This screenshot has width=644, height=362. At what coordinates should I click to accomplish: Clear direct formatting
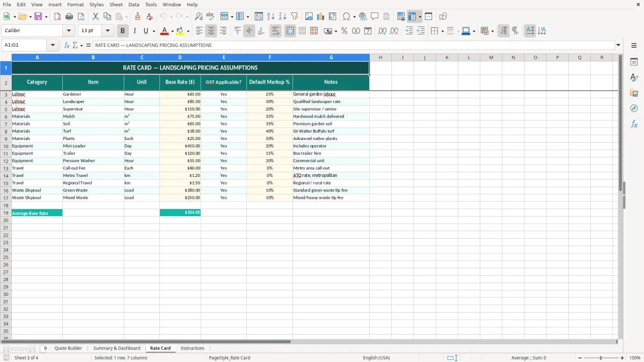[x=150, y=17]
